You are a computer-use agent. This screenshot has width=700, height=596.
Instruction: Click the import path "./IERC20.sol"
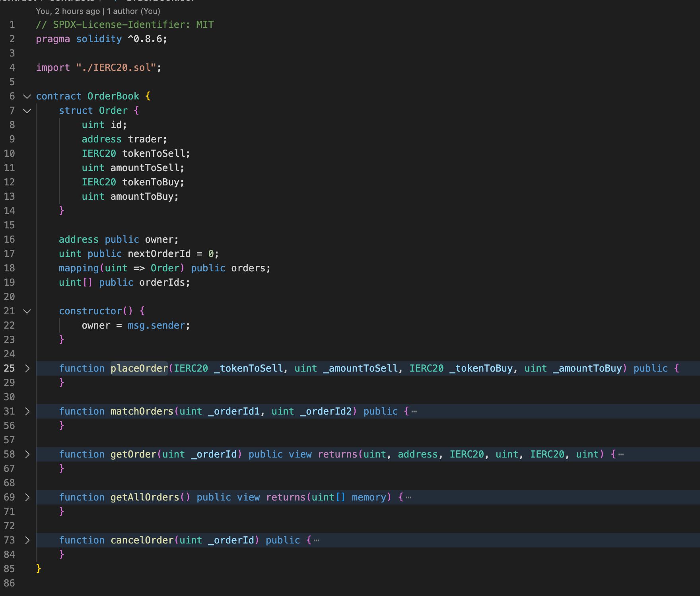(116, 68)
